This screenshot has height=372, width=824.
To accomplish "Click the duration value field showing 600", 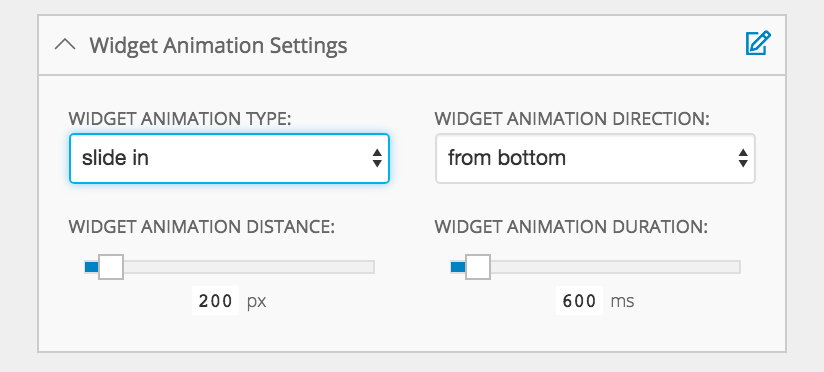I will pyautogui.click(x=580, y=301).
